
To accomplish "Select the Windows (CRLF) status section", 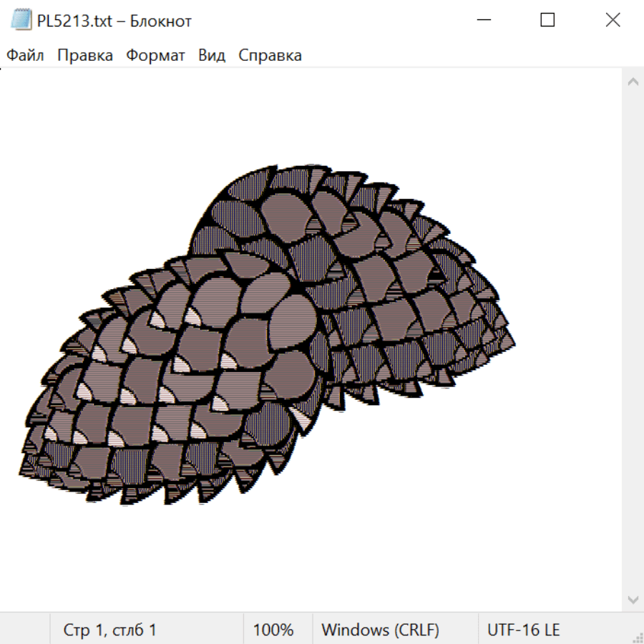I will [380, 630].
